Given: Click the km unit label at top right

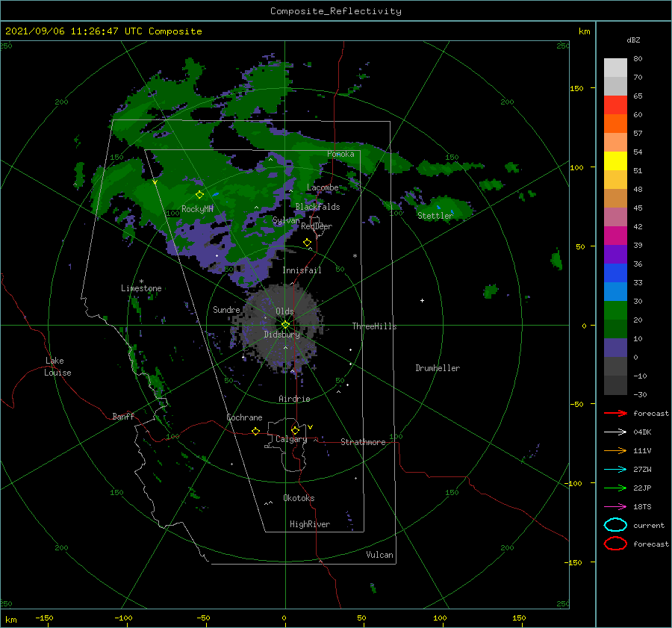Looking at the screenshot, I should pos(584,31).
